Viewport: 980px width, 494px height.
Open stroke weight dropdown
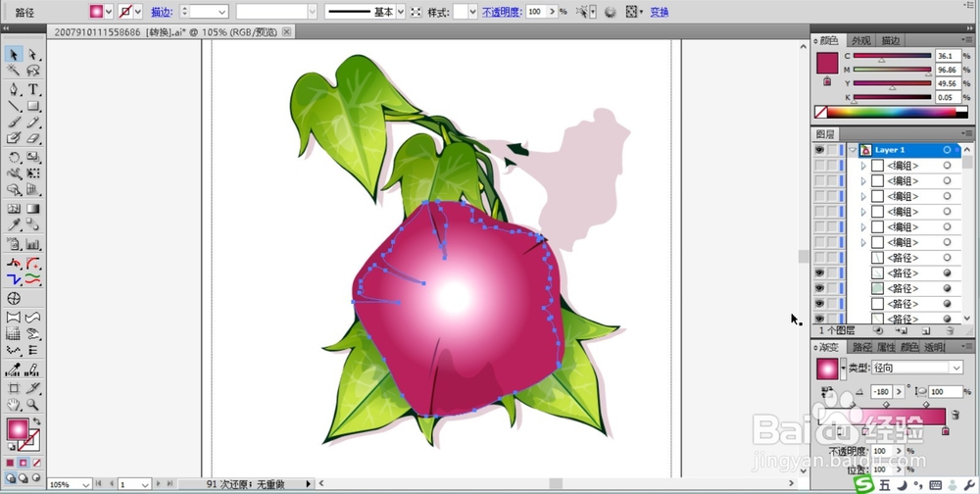221,12
